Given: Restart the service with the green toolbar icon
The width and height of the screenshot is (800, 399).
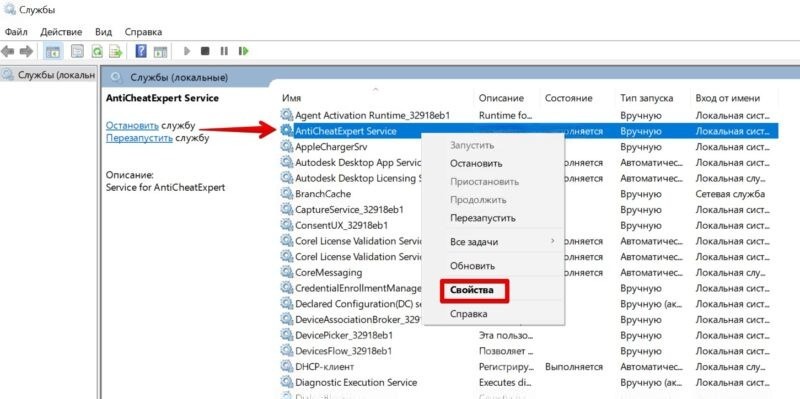Looking at the screenshot, I should pos(243,51).
